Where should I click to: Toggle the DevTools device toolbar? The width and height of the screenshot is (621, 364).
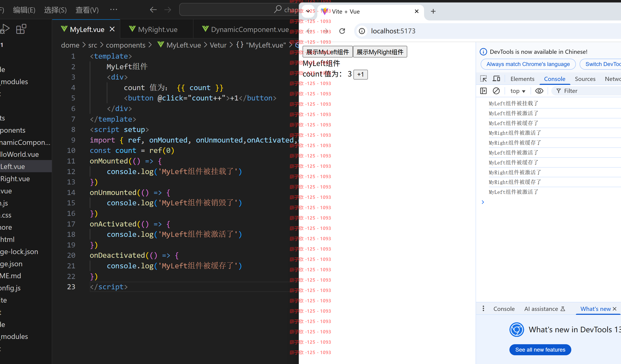[x=496, y=79]
